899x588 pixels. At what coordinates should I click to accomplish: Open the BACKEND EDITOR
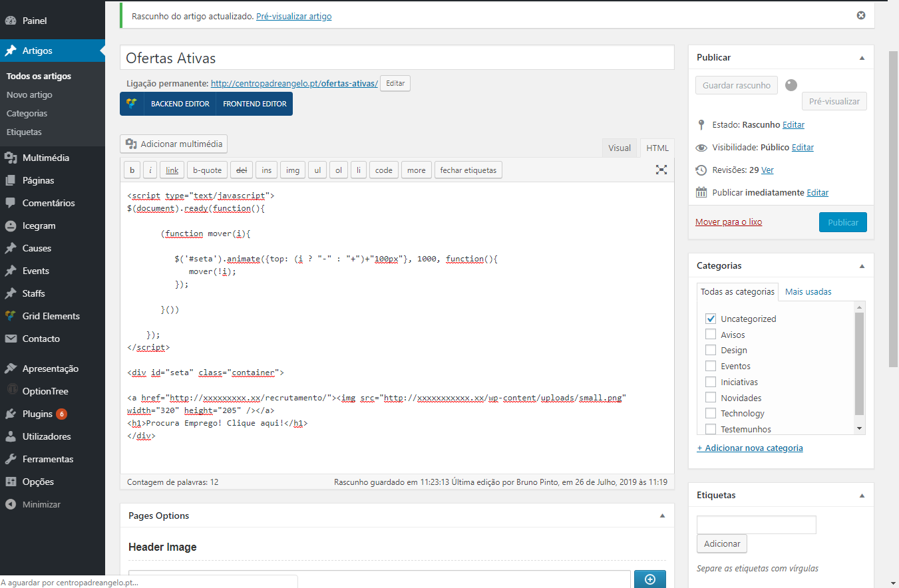pos(180,104)
